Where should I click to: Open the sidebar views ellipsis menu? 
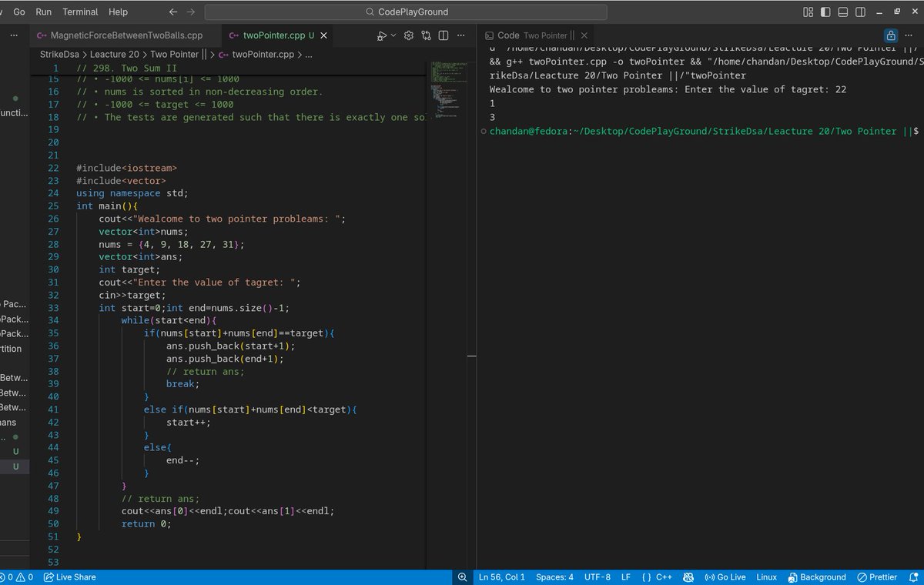click(14, 35)
